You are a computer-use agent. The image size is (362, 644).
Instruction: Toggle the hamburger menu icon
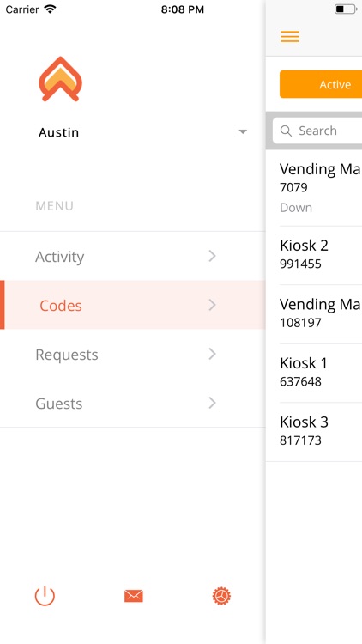coord(290,37)
